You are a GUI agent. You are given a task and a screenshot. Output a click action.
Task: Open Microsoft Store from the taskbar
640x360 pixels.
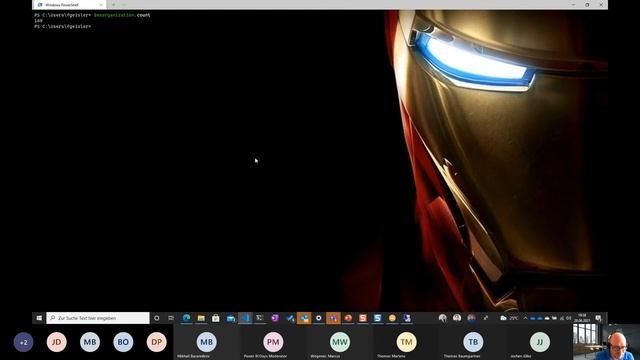pyautogui.click(x=216, y=318)
